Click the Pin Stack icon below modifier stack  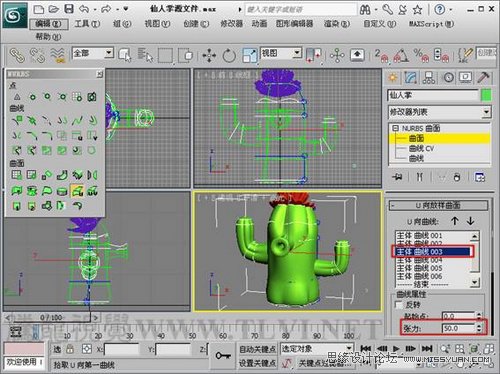tap(397, 177)
